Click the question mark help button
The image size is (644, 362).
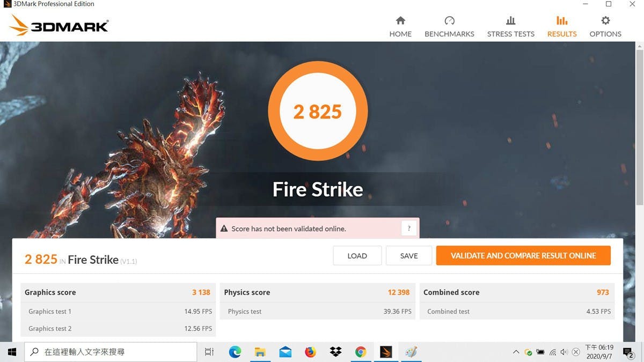[x=409, y=228]
